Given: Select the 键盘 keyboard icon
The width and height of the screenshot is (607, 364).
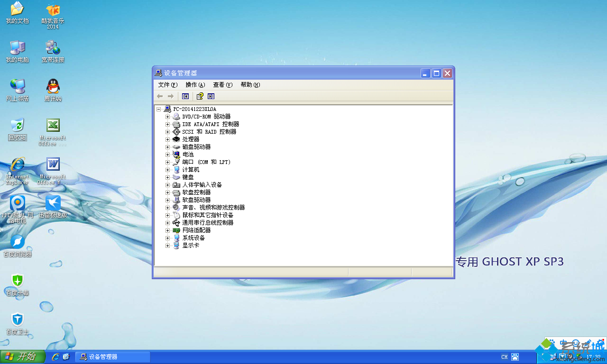Looking at the screenshot, I should 176,177.
